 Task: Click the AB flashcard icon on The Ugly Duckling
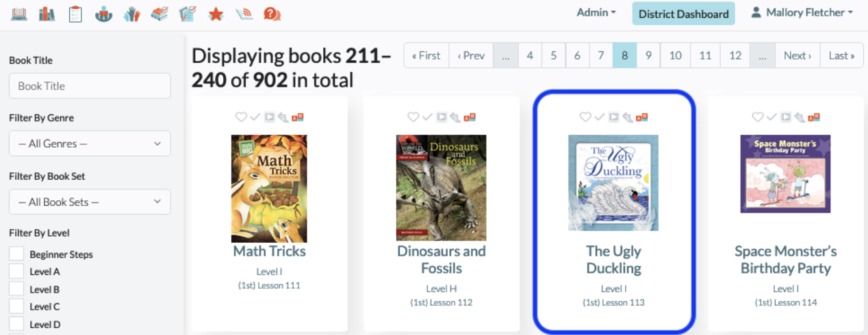click(x=641, y=117)
